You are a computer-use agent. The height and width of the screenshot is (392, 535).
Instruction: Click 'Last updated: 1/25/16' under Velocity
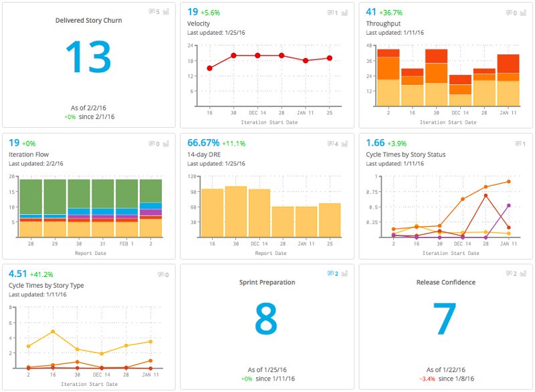pos(216,33)
